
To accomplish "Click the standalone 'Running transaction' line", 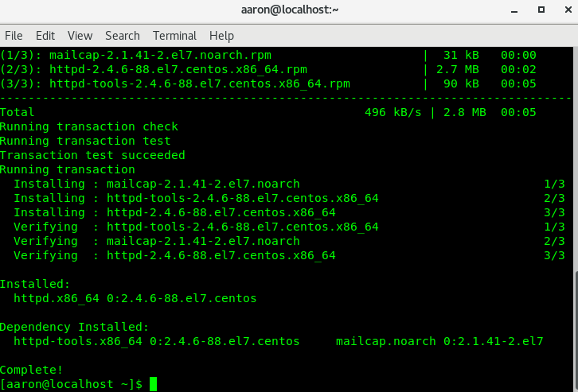I will point(68,169).
